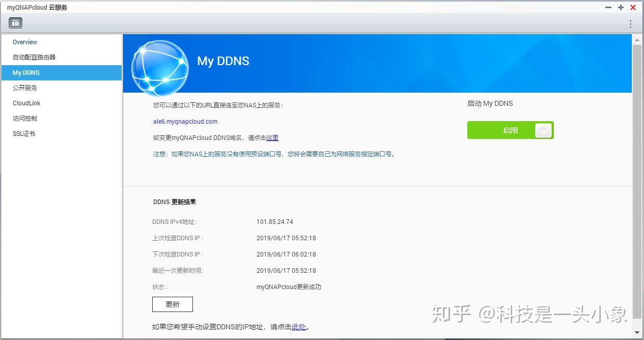Select the My DDNS sidebar entry
The height and width of the screenshot is (340, 644).
tap(26, 72)
